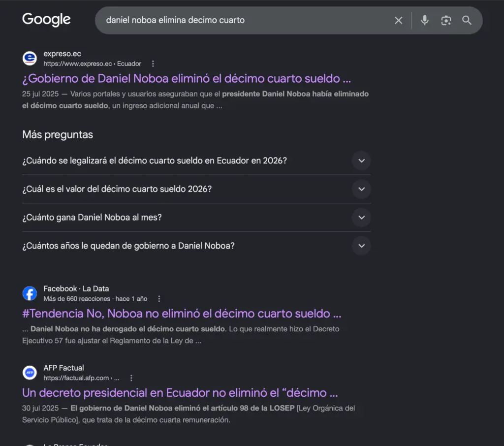This screenshot has width=504, height=446.
Task: Open the three-dot menu for the Facebook La Data result
Action: 159,299
